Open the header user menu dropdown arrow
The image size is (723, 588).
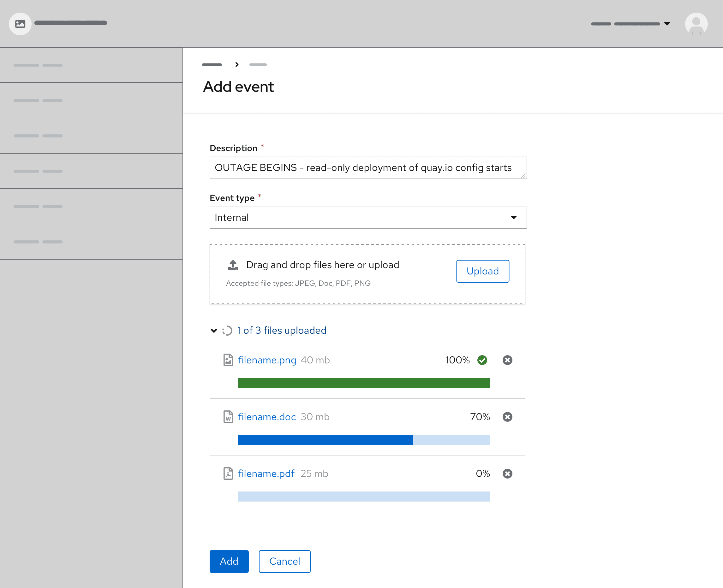(667, 24)
